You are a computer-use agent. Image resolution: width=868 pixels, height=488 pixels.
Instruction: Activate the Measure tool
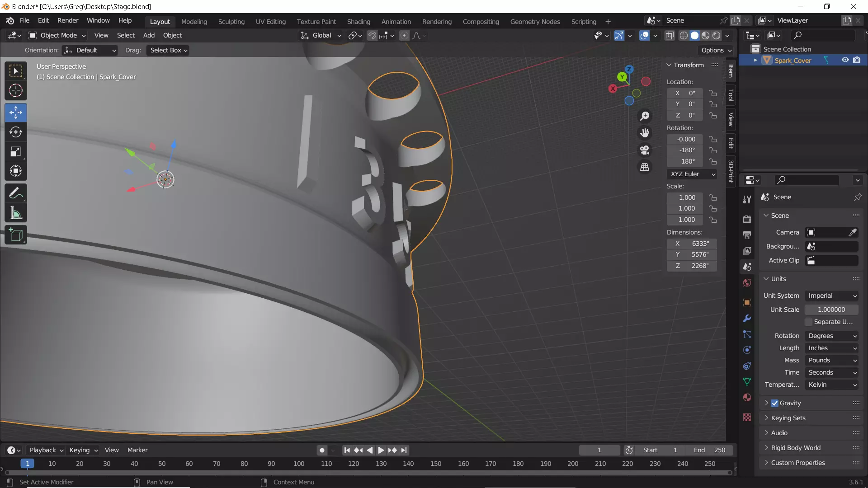coord(16,213)
